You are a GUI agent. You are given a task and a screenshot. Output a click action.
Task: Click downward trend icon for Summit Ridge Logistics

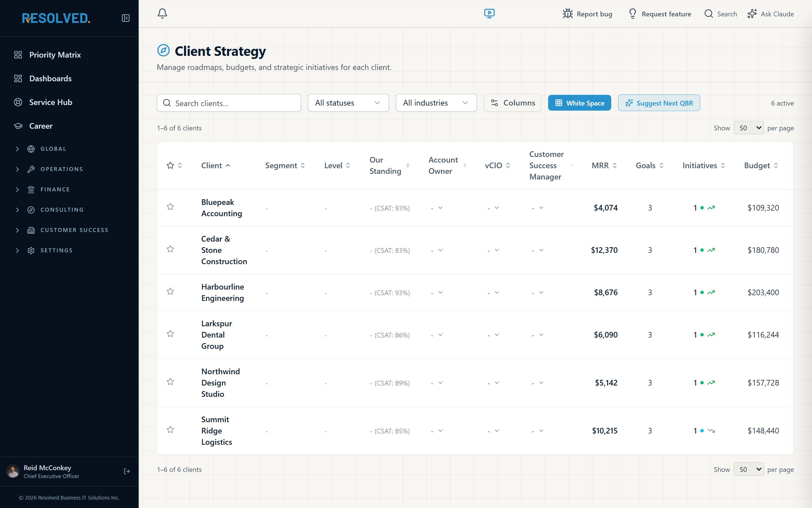pos(711,431)
